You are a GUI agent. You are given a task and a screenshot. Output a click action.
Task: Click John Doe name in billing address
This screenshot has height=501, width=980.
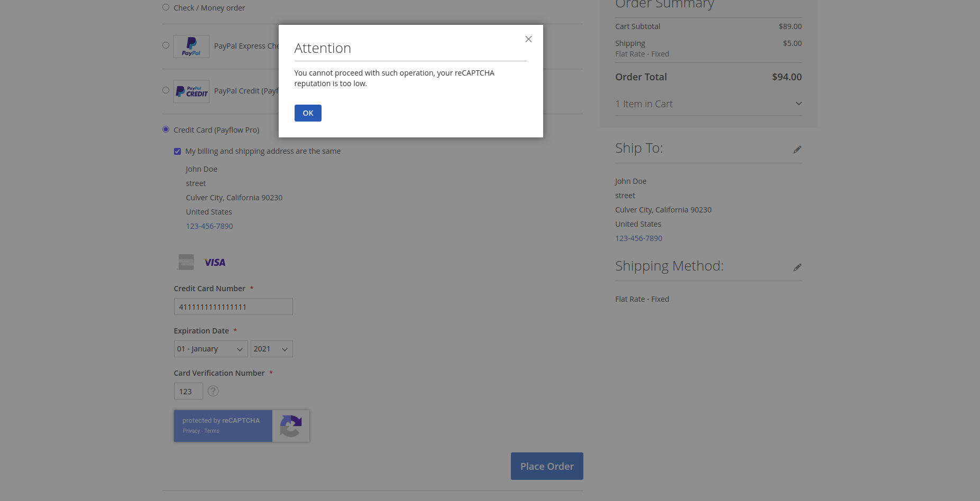click(202, 169)
